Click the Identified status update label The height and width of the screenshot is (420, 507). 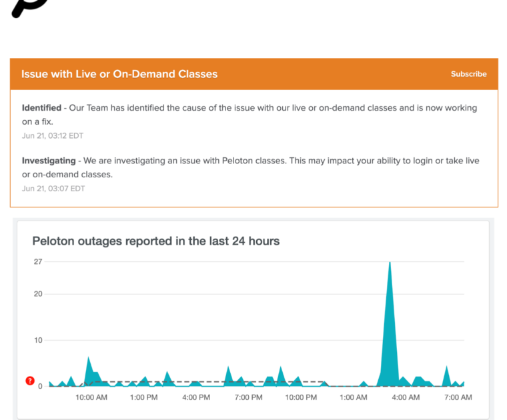pyautogui.click(x=41, y=108)
